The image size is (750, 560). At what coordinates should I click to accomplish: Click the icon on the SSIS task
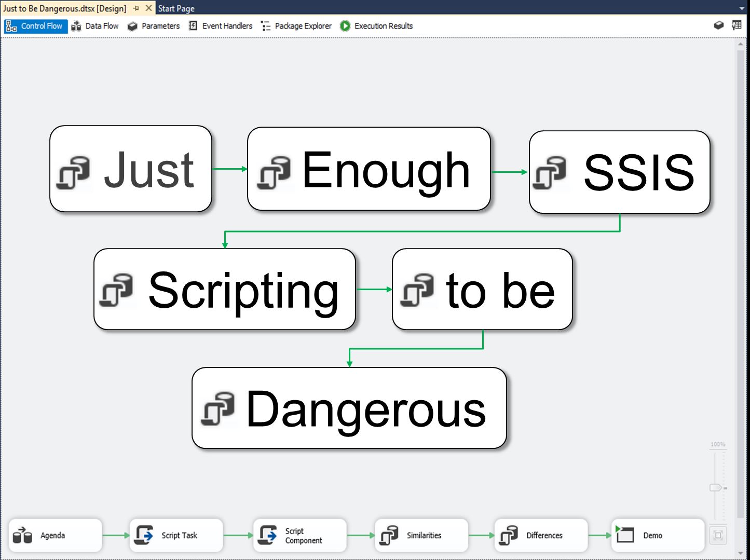coord(550,172)
